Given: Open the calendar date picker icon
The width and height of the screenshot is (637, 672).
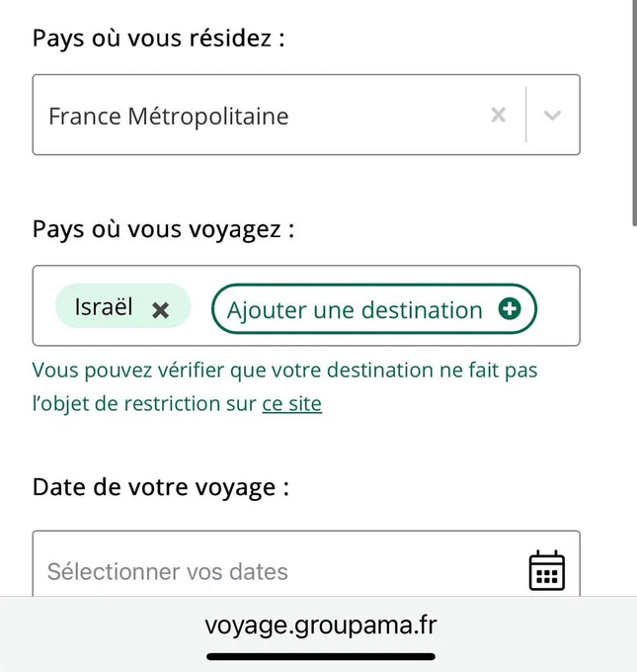Looking at the screenshot, I should tap(547, 570).
